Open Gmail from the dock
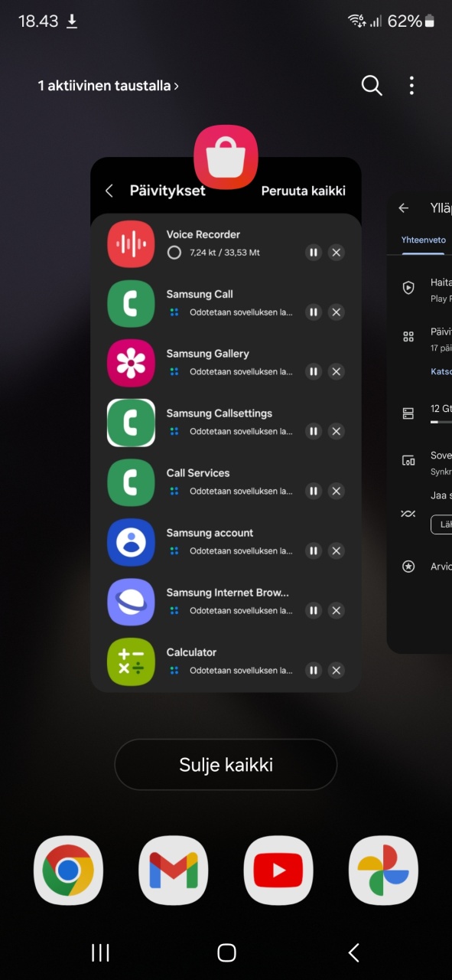452x980 pixels. [x=174, y=871]
